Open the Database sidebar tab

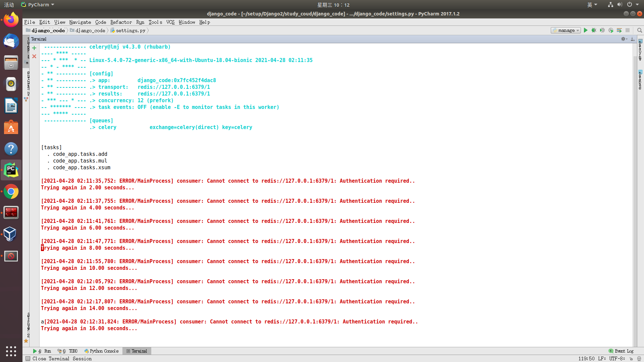pos(640,80)
